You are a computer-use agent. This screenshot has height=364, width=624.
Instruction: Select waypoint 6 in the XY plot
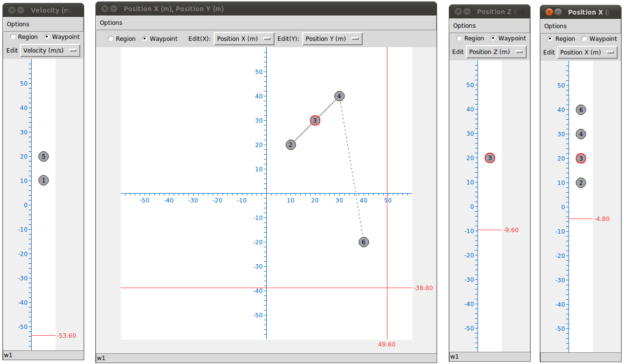(363, 242)
